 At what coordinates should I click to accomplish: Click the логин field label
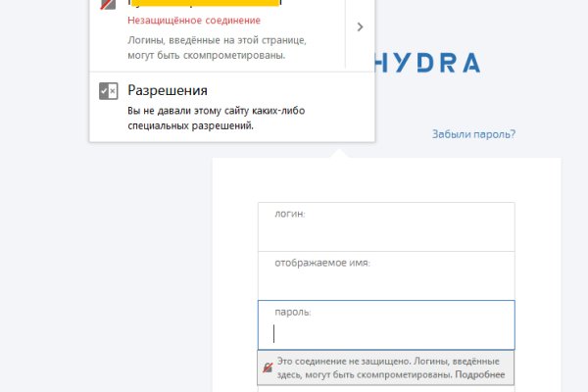click(291, 214)
